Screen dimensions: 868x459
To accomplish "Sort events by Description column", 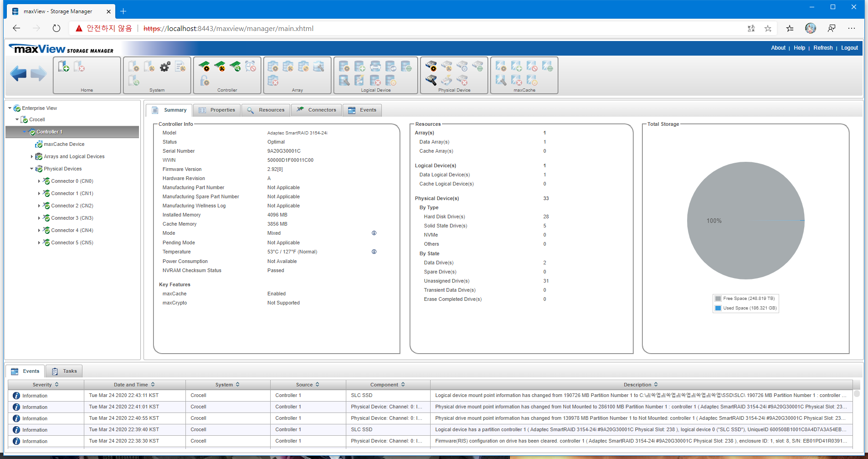I will [x=641, y=385].
